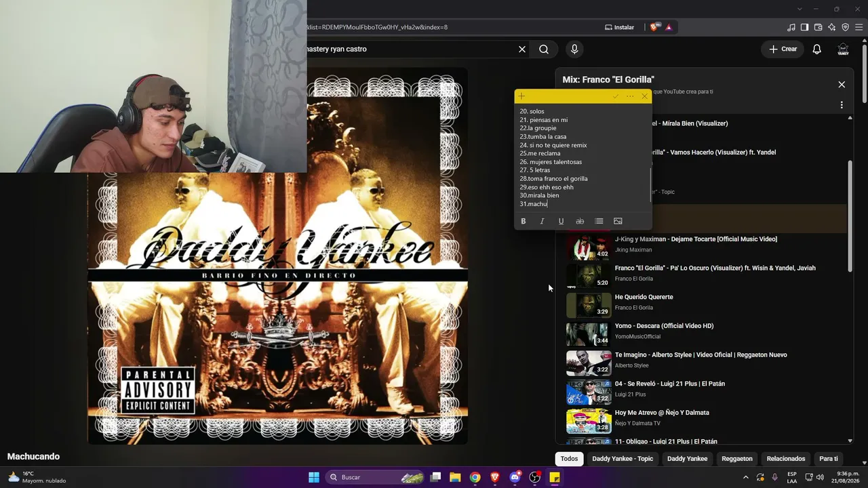Open the browser hamburger main menu

[x=859, y=27]
